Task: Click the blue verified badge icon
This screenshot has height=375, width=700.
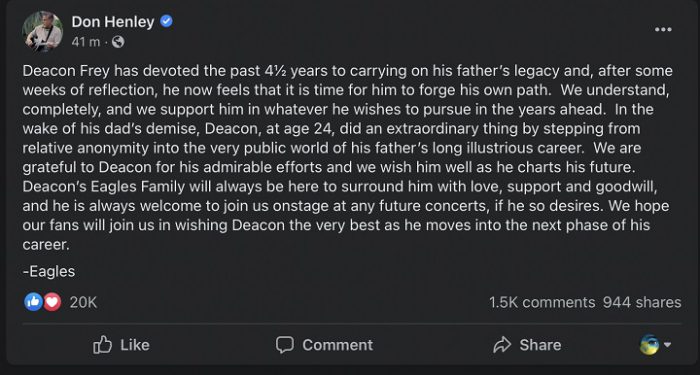Action: [x=167, y=21]
